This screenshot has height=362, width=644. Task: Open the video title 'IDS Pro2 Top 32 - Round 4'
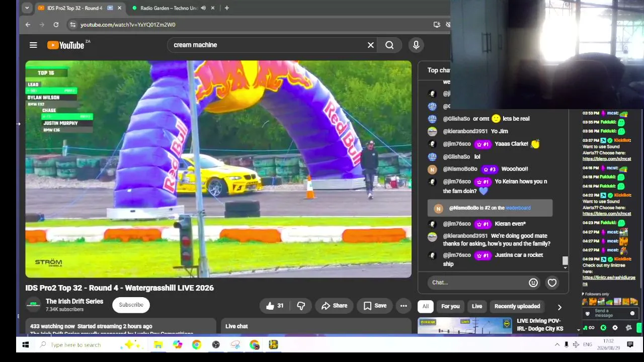(120, 288)
